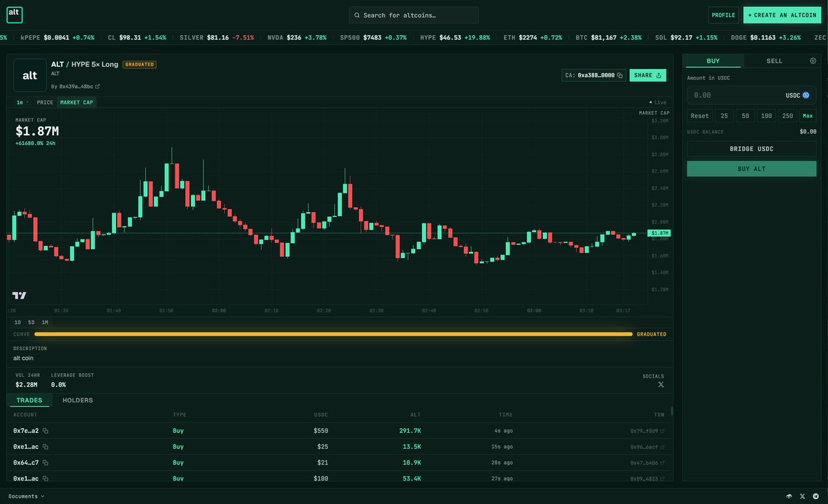Set amount to Max
The width and height of the screenshot is (828, 504).
tap(807, 115)
